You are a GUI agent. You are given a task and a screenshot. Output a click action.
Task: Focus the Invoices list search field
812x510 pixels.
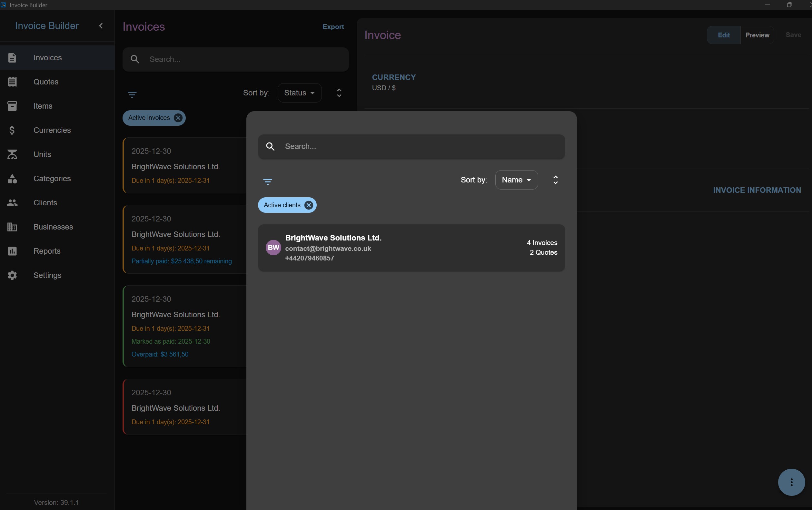[235, 59]
